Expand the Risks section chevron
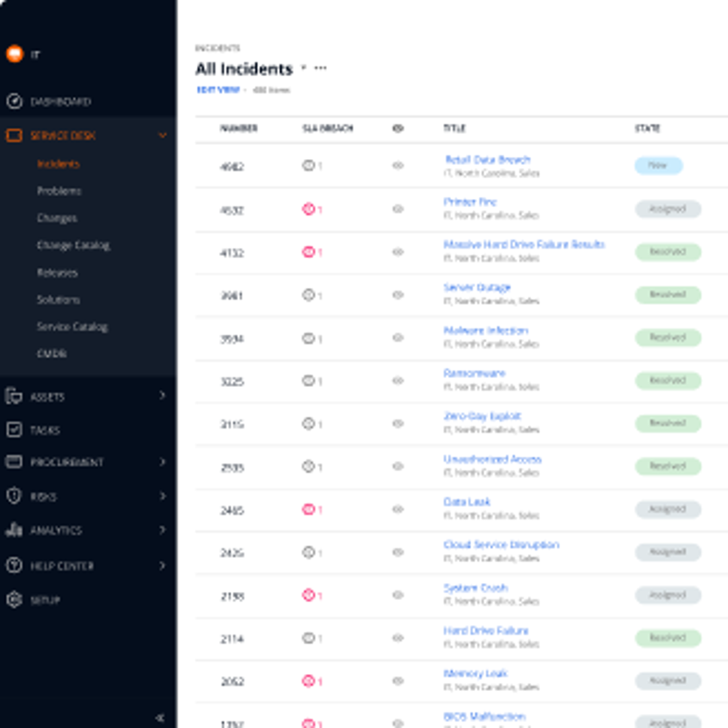Screen dimensions: 728x728 pos(162,496)
